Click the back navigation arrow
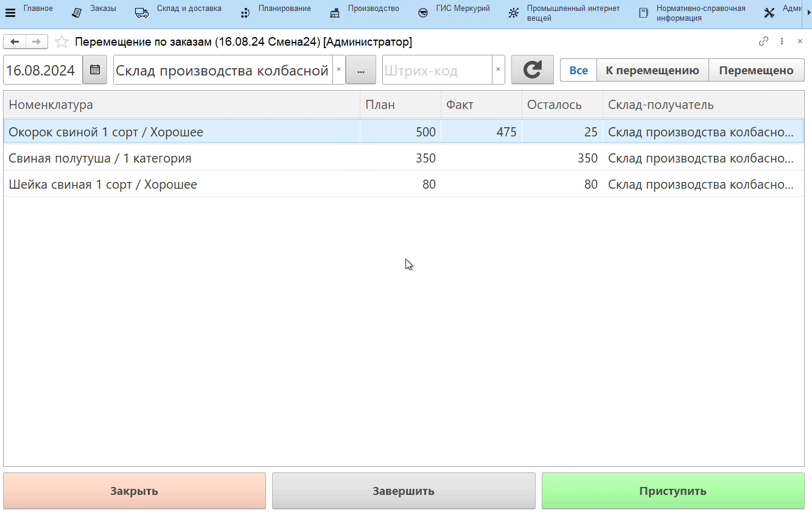The width and height of the screenshot is (812, 515). tap(15, 41)
